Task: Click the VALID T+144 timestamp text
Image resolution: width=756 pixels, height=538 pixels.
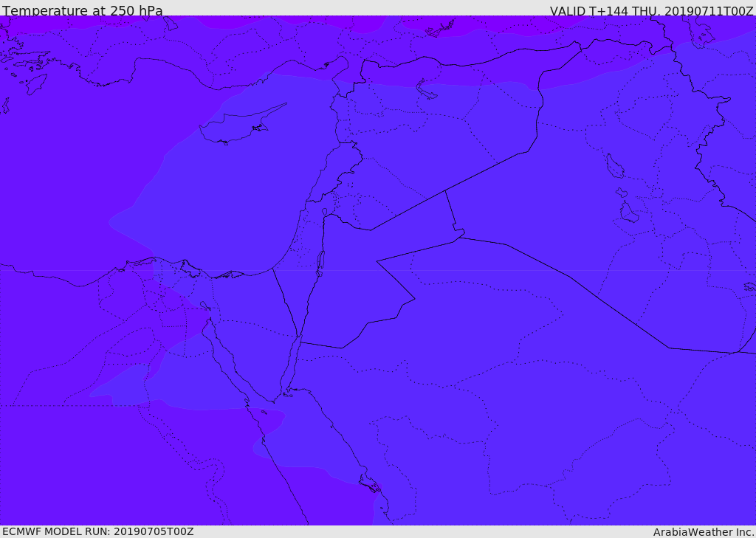Action: (651, 11)
